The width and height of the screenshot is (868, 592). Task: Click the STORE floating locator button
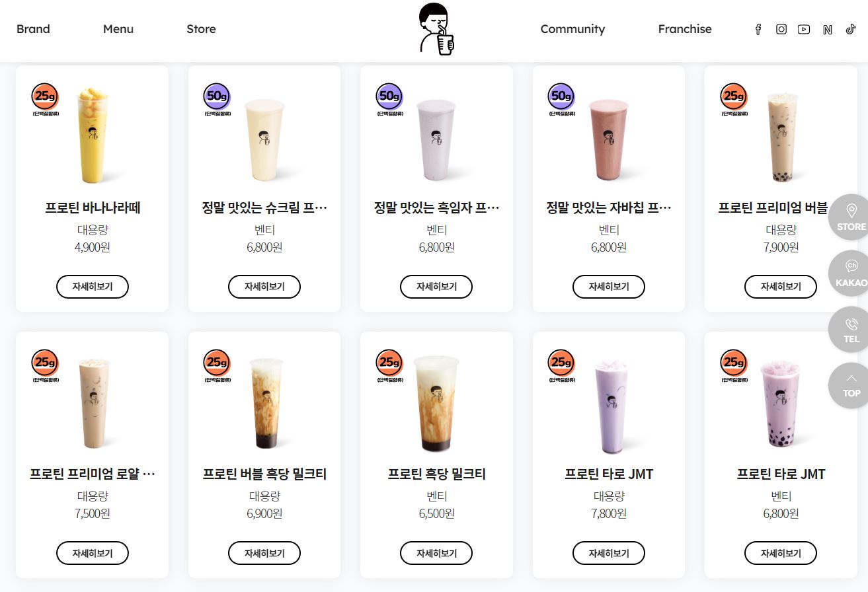(x=851, y=217)
